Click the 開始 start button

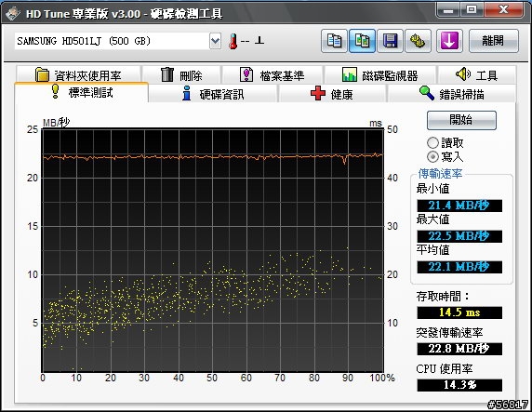[461, 120]
